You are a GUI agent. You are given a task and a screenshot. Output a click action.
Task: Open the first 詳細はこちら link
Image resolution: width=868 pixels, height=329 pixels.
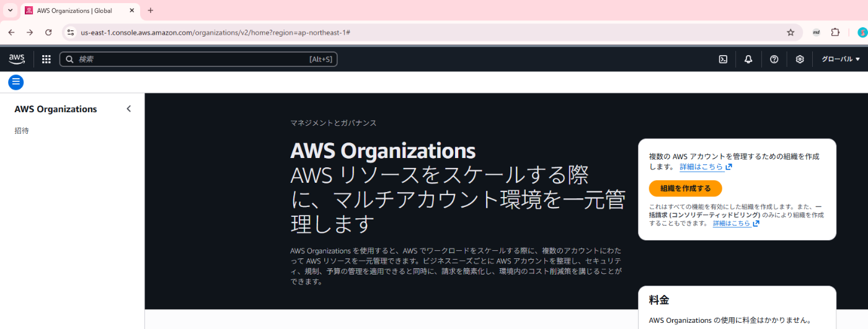coord(706,167)
